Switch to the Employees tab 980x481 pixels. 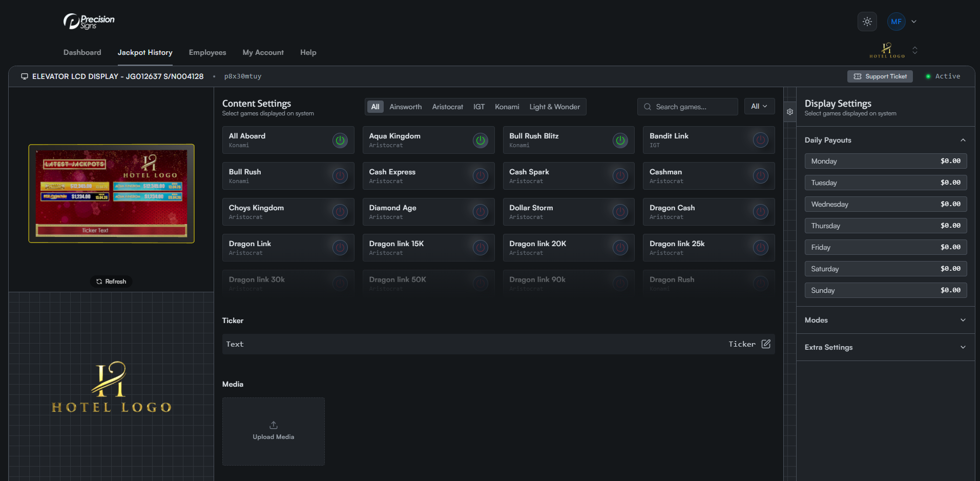pos(207,52)
